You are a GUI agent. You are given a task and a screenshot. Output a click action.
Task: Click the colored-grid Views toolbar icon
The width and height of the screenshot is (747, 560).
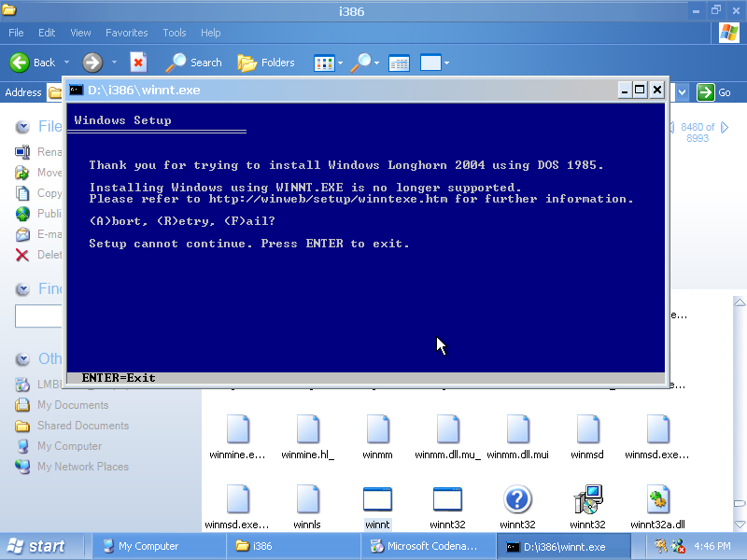[324, 63]
